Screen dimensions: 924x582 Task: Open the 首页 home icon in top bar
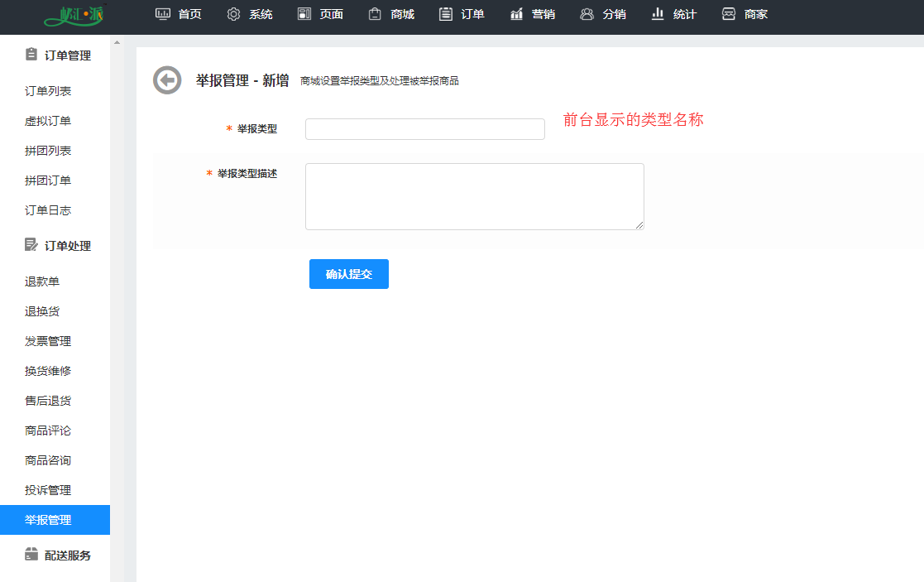coord(163,14)
